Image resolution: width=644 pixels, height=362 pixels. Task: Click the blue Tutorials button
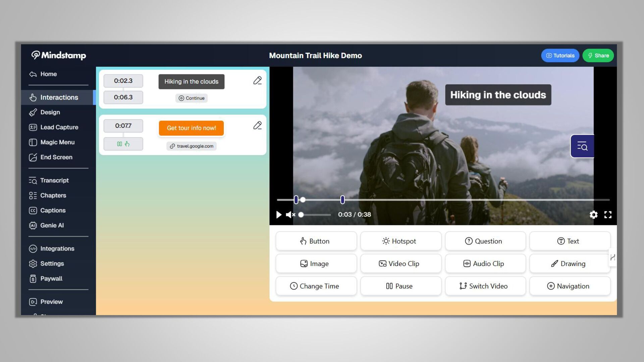pos(560,56)
